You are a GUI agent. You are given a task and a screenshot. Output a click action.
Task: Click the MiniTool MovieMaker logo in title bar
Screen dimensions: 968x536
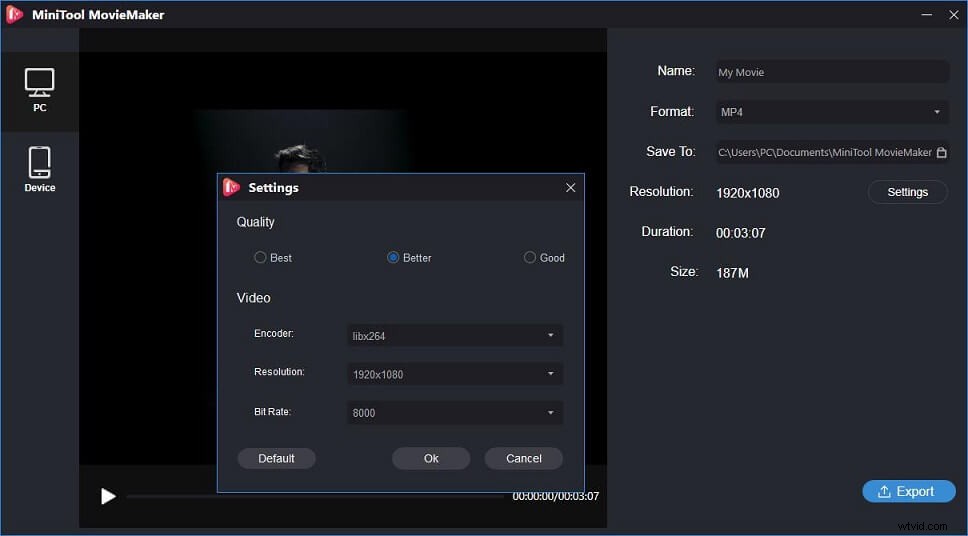[x=15, y=15]
